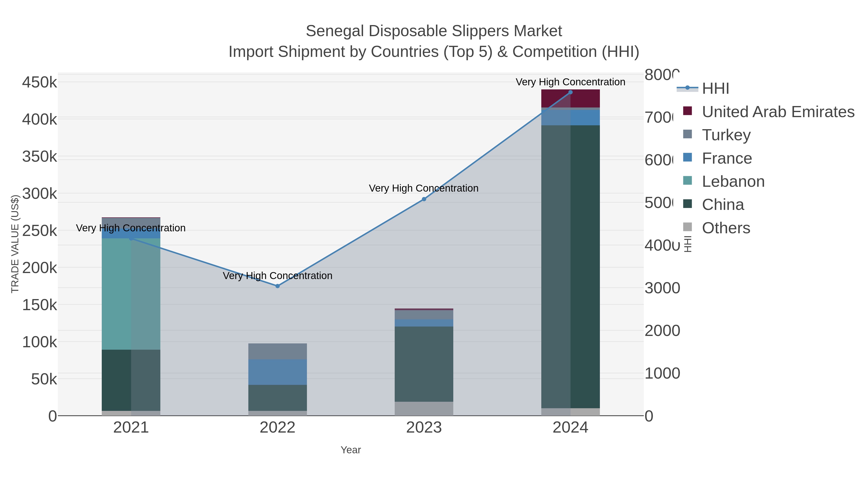Screen dimensions: 868x488
Task: Click the Very High Concentration label above 2024
Action: [570, 82]
